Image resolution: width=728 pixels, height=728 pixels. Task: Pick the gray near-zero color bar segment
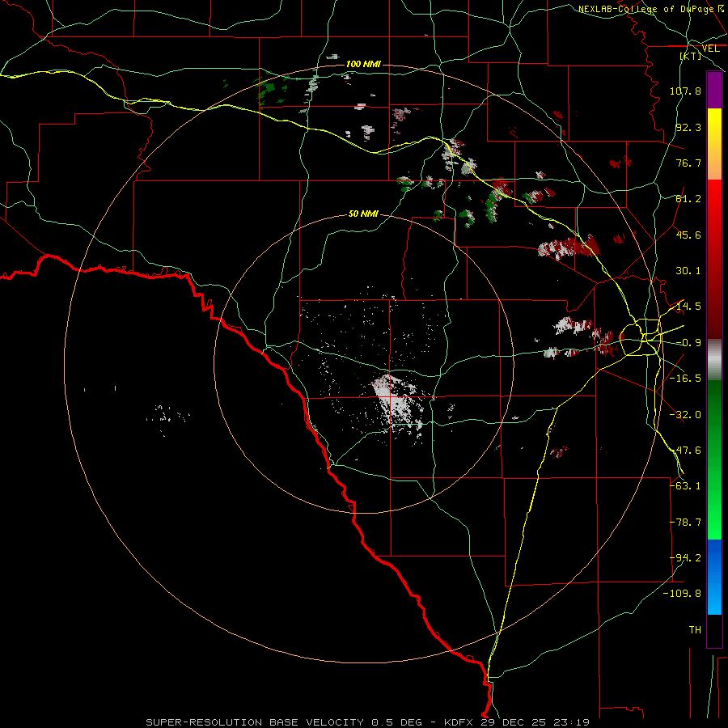[x=714, y=360]
